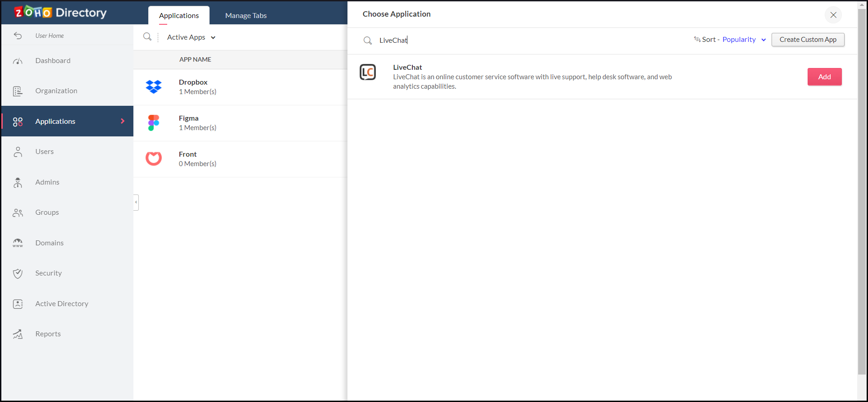
Task: Click the Active Directory contact icon
Action: (x=18, y=304)
